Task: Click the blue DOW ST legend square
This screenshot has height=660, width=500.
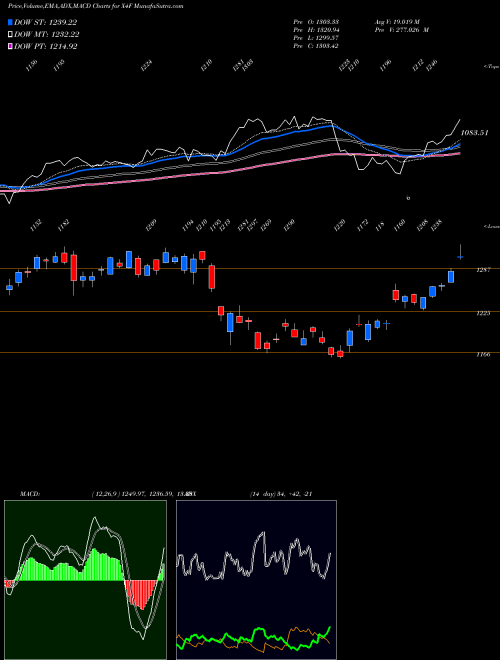Action: click(x=11, y=22)
